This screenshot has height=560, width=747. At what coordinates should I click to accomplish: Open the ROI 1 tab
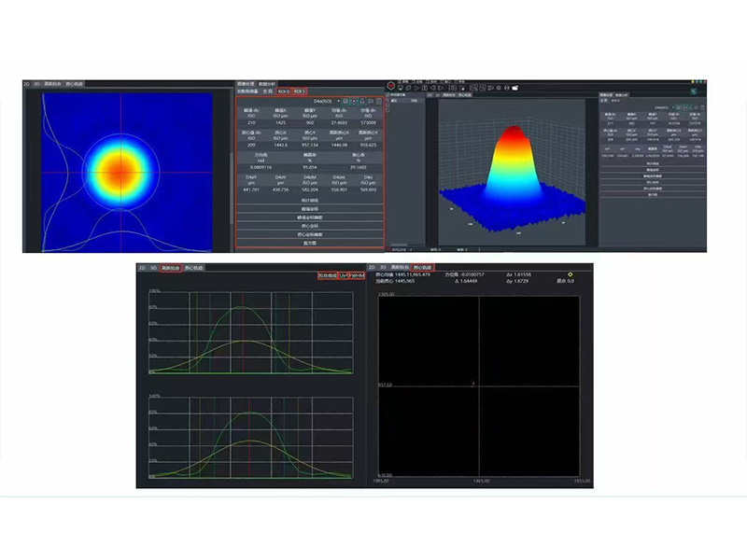pyautogui.click(x=299, y=91)
